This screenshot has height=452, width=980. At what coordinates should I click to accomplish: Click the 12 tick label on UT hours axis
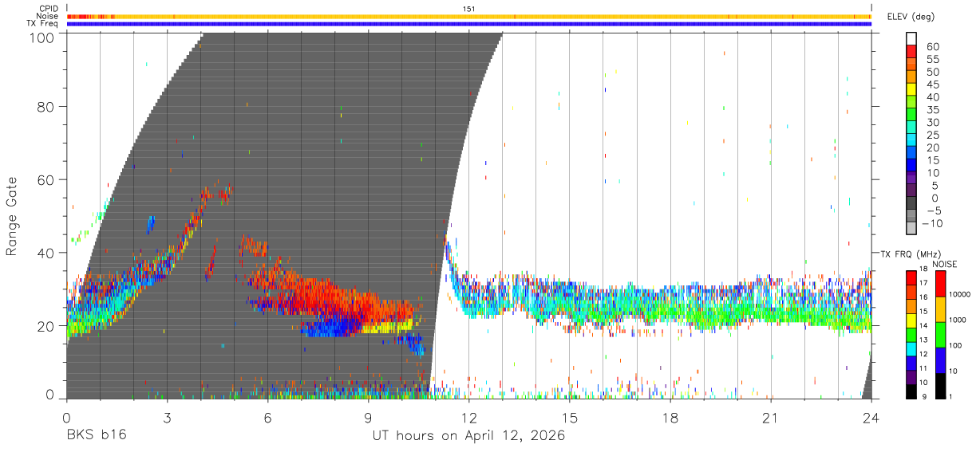[x=468, y=418]
